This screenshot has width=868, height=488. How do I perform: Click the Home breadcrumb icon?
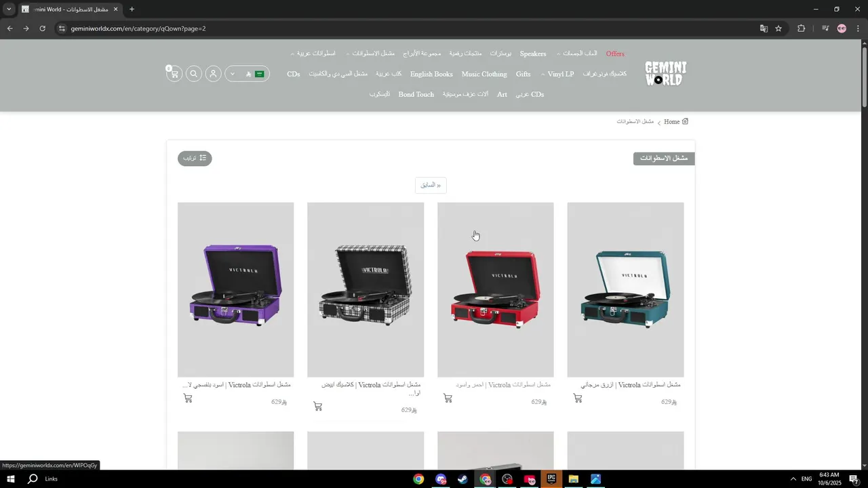pos(685,121)
